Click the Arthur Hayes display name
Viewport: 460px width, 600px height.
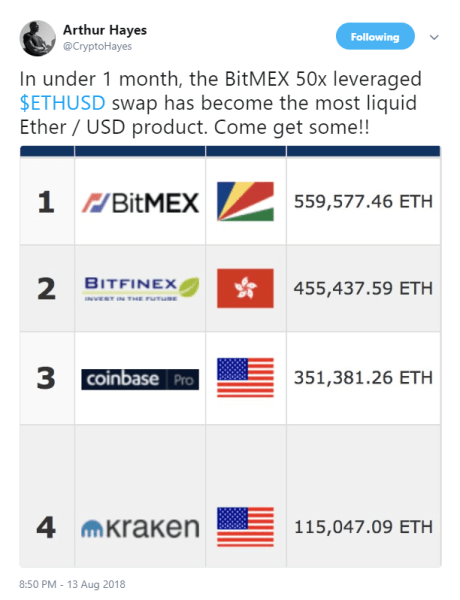pos(105,30)
